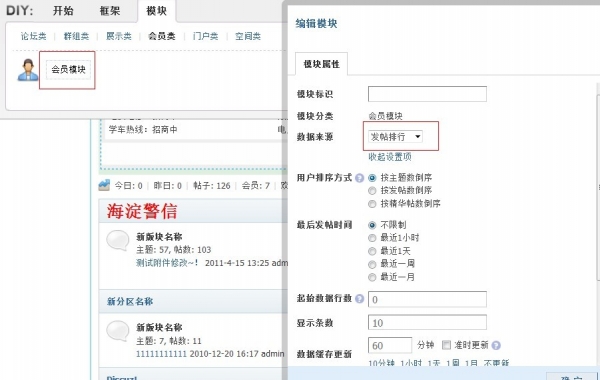Select 按主题数倒序 sort option
The height and width of the screenshot is (380, 600).
372,178
